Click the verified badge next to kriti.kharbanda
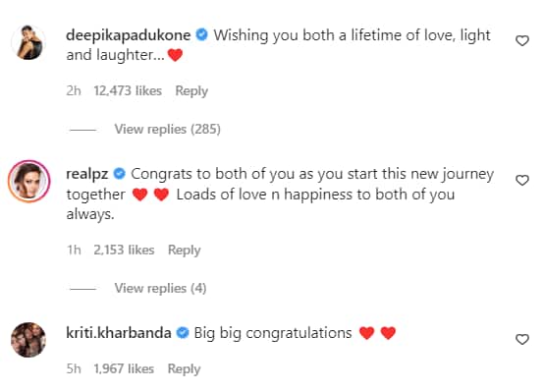Screen dimensions: 544x392 (183, 333)
